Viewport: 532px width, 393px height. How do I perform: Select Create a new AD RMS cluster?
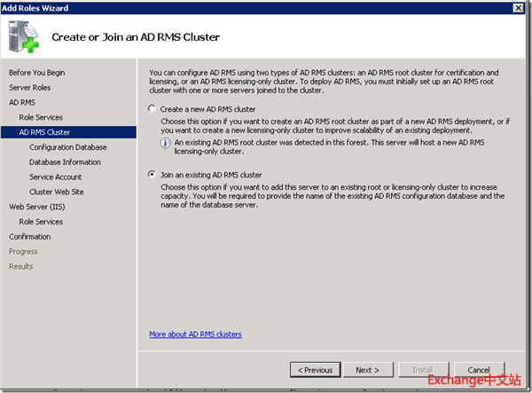pyautogui.click(x=153, y=109)
